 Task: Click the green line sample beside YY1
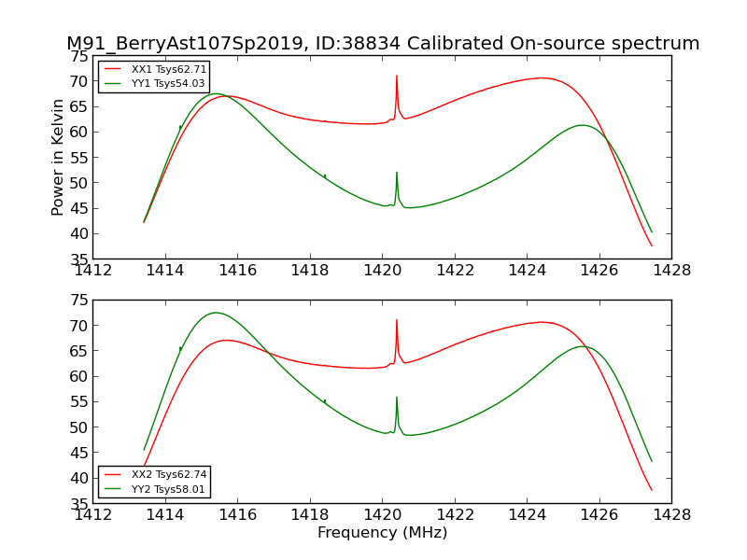click(112, 83)
